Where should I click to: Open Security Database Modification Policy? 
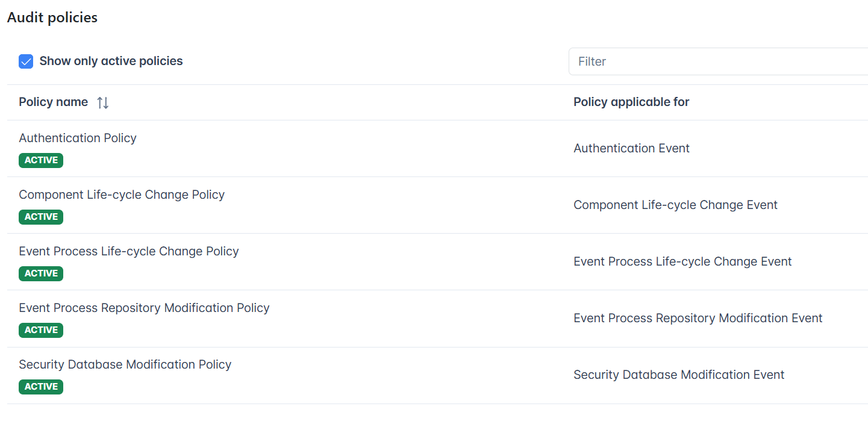coord(125,364)
